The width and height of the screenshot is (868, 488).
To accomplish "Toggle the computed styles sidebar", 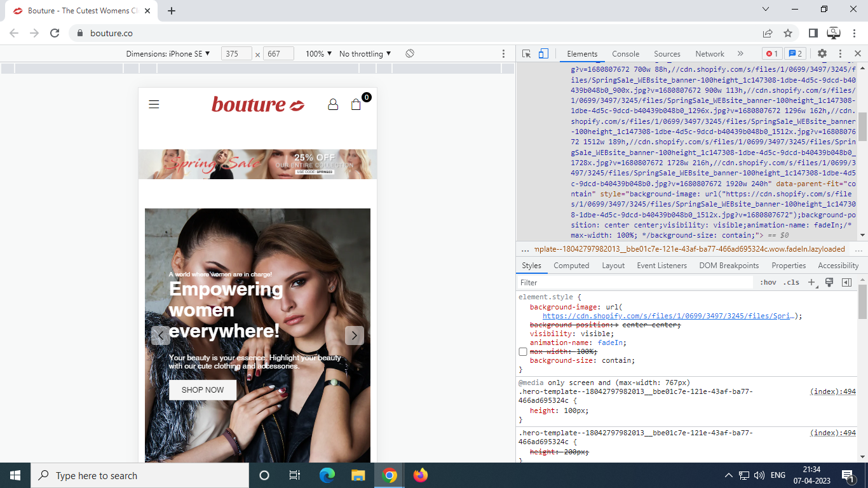I will [846, 283].
